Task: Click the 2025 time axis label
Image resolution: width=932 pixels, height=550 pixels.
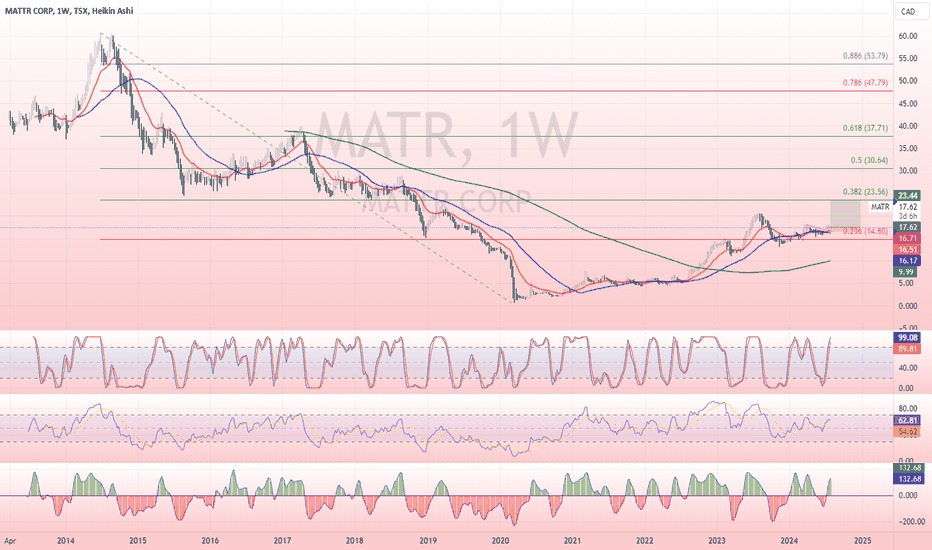Action: [x=862, y=540]
